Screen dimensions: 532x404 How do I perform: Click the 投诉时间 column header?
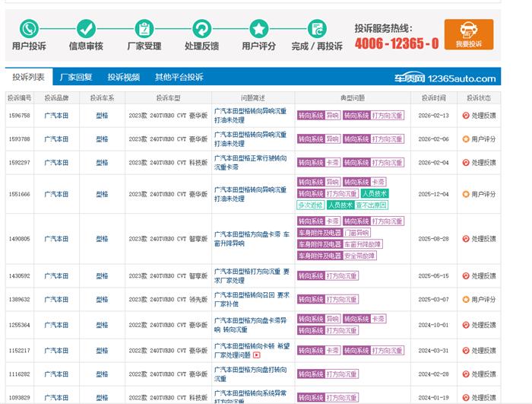434,98
